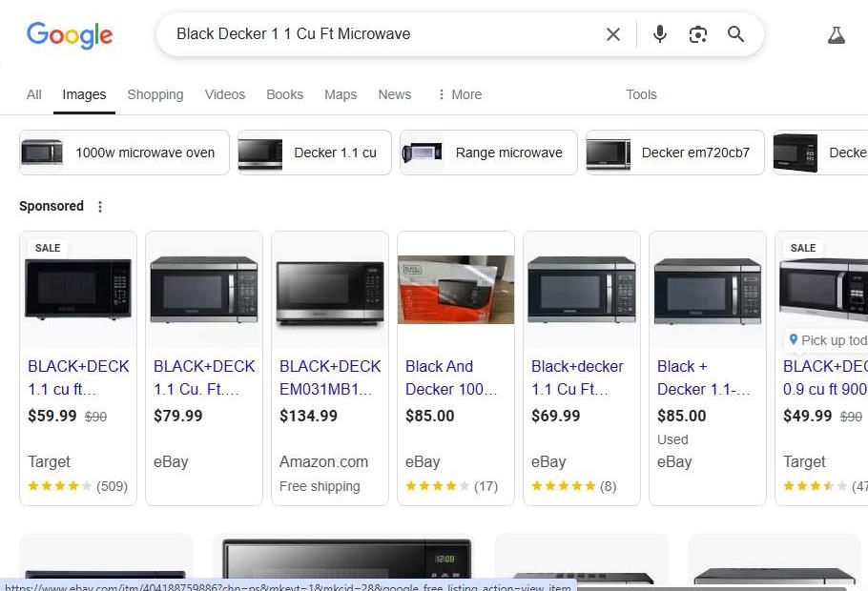This screenshot has width=868, height=591.
Task: Submit search with the magnifying glass icon
Action: (x=735, y=34)
